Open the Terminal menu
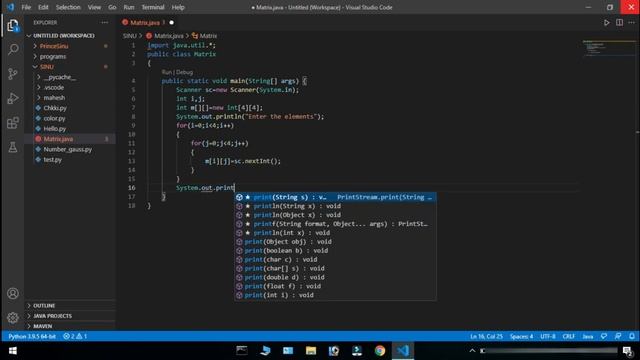This screenshot has width=640, height=360. pyautogui.click(x=153, y=7)
